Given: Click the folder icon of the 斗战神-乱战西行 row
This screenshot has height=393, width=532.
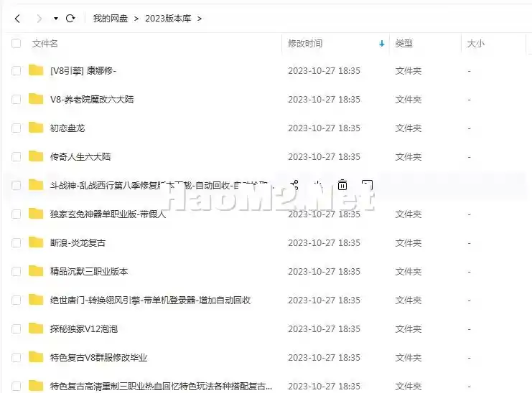Looking at the screenshot, I should coord(36,185).
